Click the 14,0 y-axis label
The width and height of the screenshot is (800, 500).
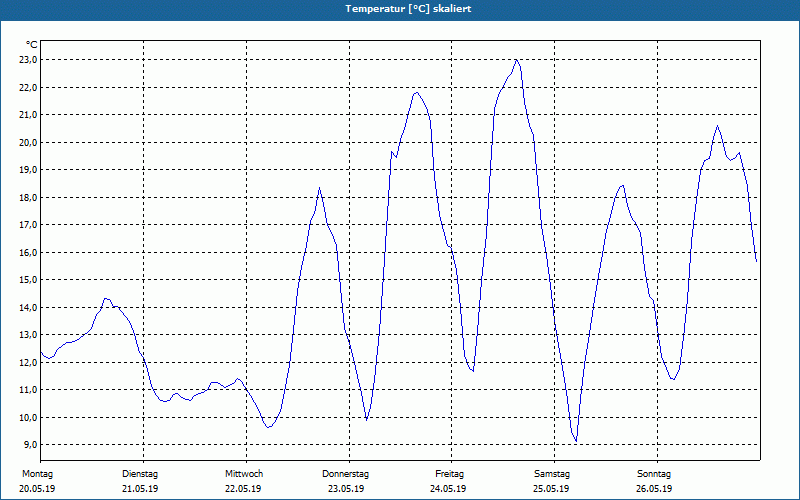29,307
